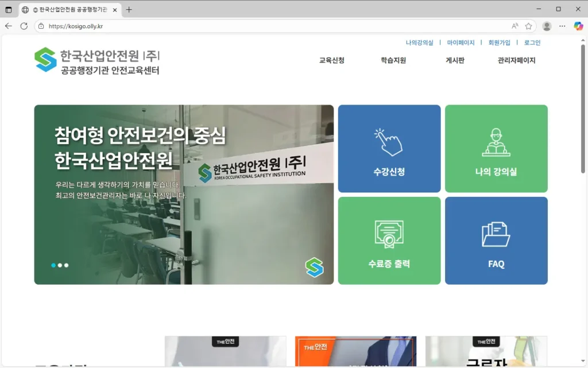This screenshot has width=588, height=368.
Task: Open the Copilot icon in browser toolbar
Action: coord(578,26)
